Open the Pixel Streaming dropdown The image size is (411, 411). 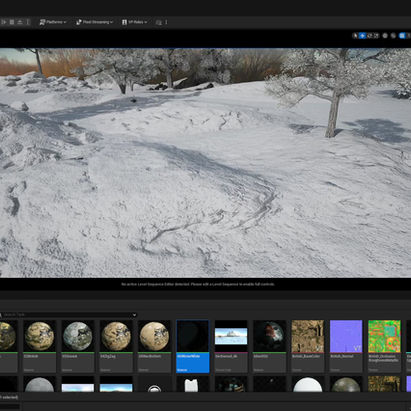pos(94,22)
